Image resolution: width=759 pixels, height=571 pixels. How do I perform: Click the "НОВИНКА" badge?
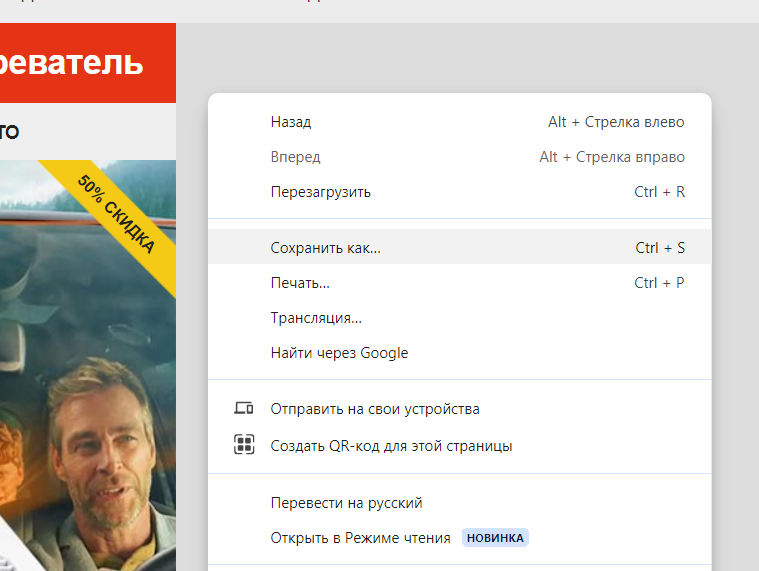pos(495,538)
